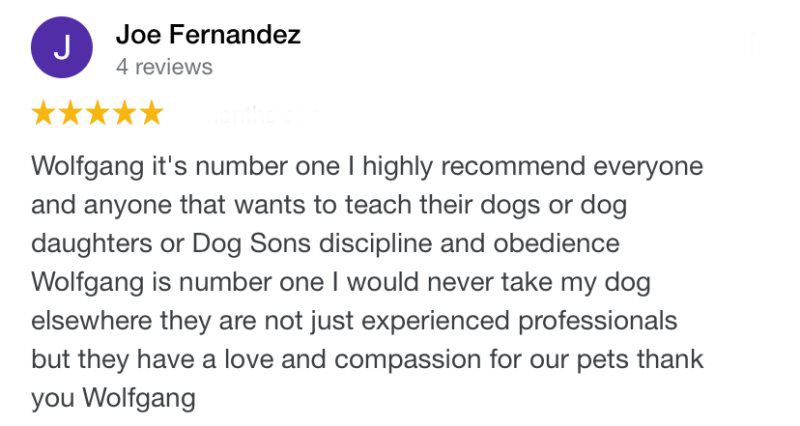Screen dimensions: 800x426
Task: Select the fourth gold rating star
Action: [x=124, y=113]
